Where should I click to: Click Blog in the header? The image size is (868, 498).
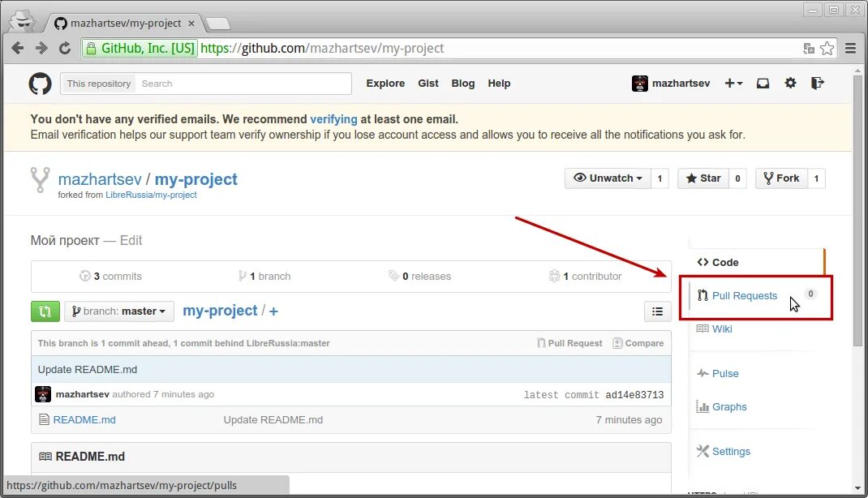pos(462,84)
